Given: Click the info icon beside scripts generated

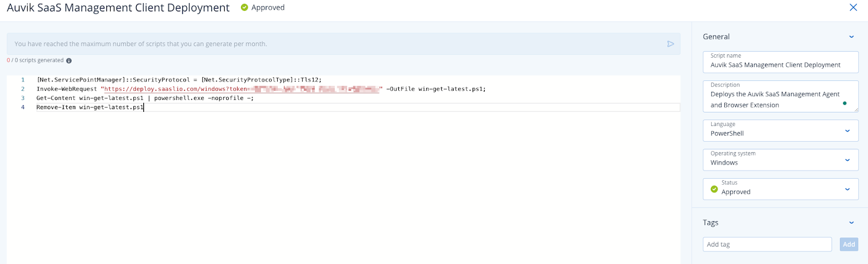Looking at the screenshot, I should pyautogui.click(x=69, y=61).
